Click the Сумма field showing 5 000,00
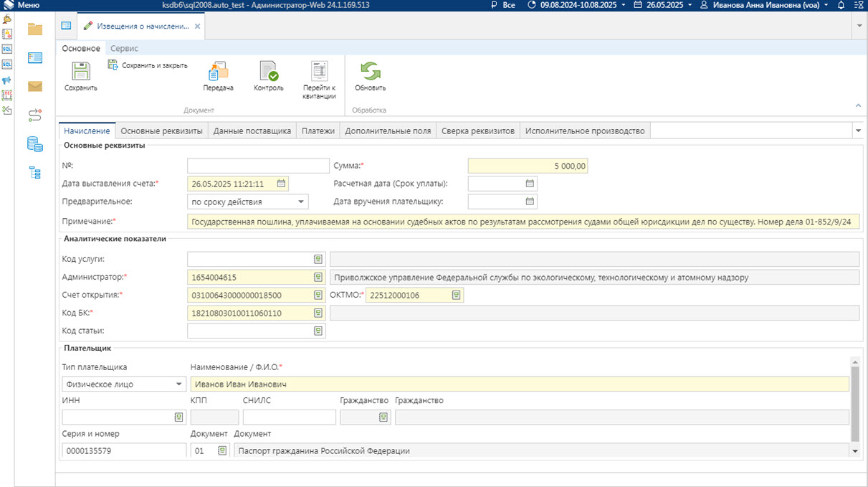 tap(528, 166)
